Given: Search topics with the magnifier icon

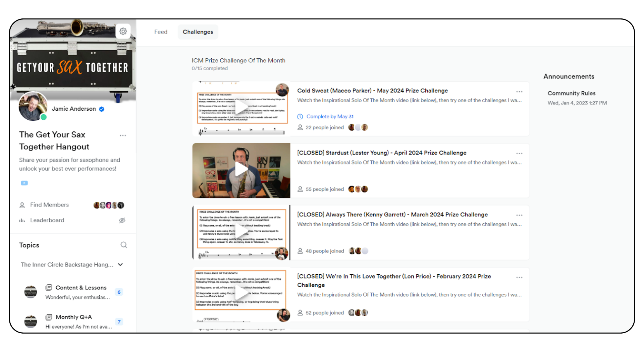Looking at the screenshot, I should coord(124,245).
